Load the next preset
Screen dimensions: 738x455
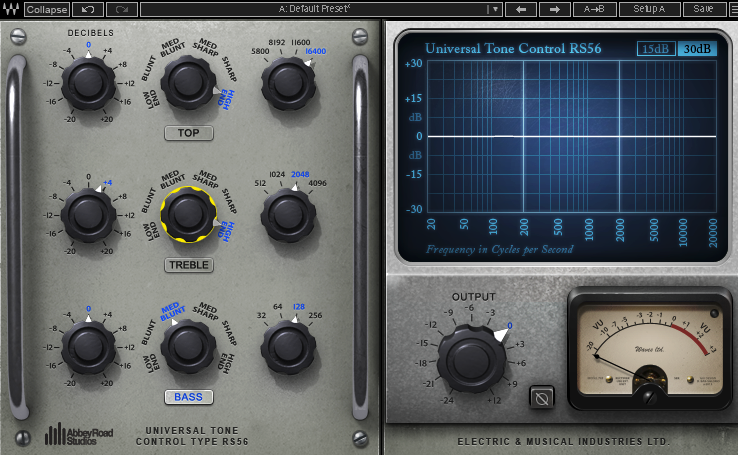tap(554, 9)
